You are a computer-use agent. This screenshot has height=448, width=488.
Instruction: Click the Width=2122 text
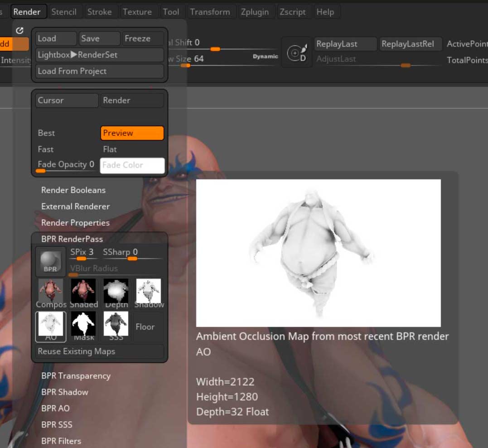[225, 382]
